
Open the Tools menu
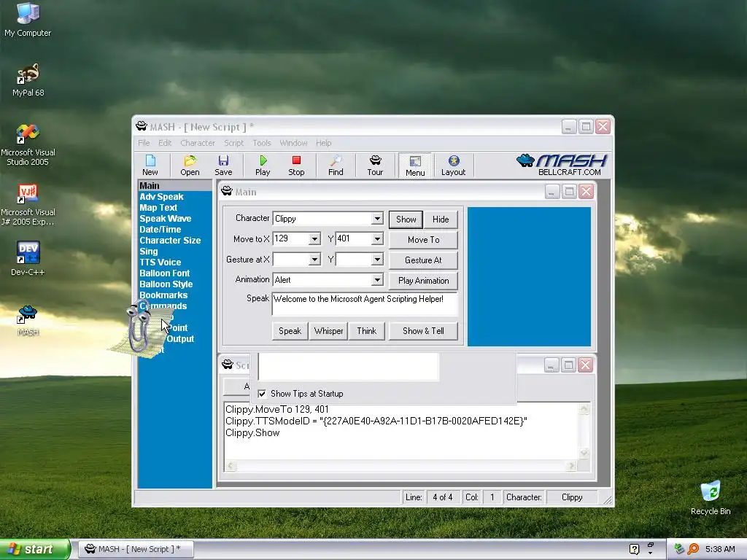(x=262, y=143)
